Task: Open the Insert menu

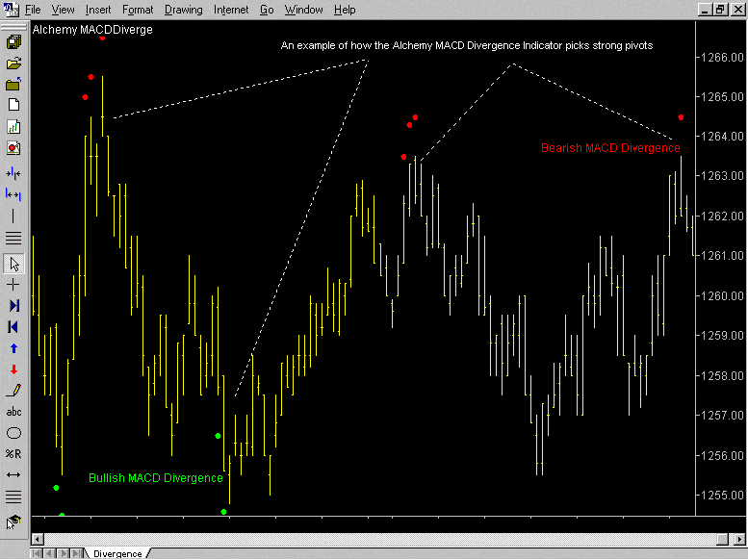Action: 98,10
